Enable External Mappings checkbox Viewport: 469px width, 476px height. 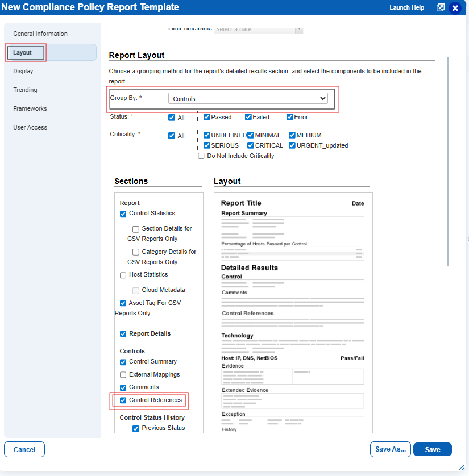tap(123, 375)
